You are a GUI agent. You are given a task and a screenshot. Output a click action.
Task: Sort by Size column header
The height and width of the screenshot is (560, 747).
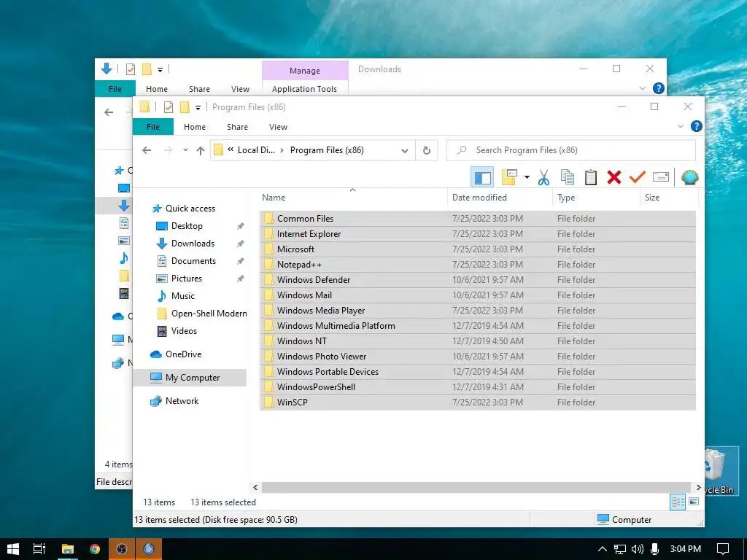tap(669, 198)
